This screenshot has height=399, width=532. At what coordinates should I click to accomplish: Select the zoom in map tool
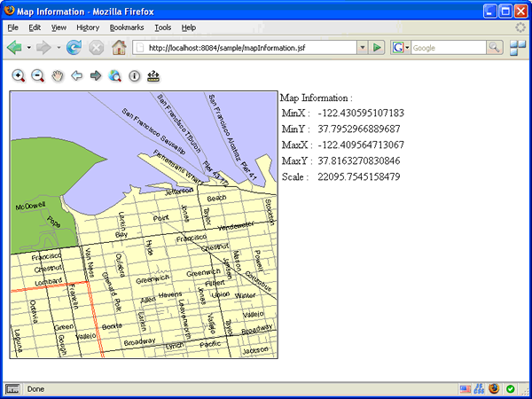coord(19,76)
